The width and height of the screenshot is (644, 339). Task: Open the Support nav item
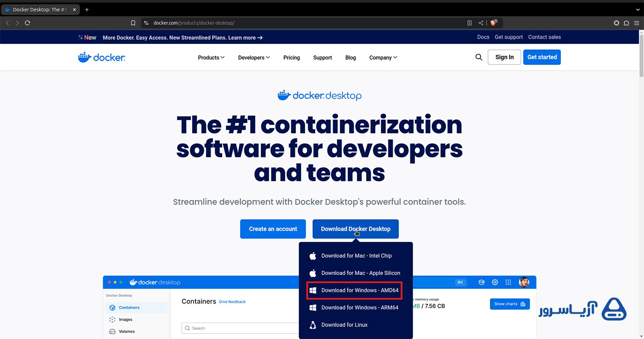(x=322, y=58)
